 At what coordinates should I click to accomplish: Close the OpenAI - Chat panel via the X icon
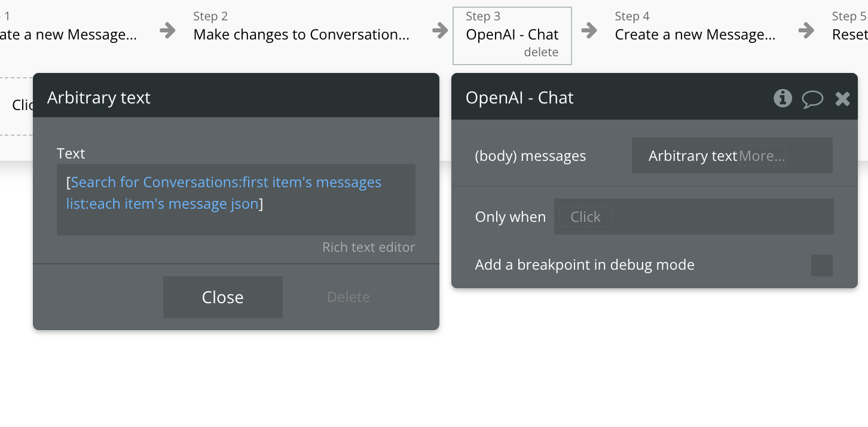tap(842, 99)
